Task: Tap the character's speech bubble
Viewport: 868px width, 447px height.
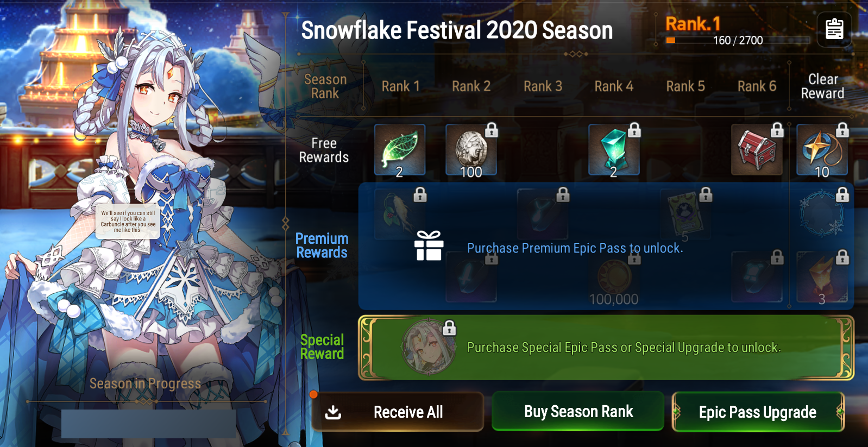Action: click(128, 221)
